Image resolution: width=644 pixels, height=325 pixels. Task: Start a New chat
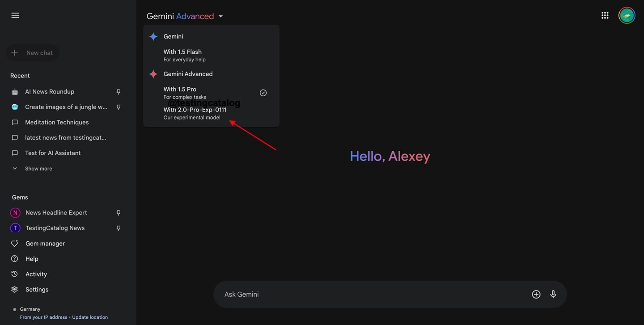click(33, 52)
